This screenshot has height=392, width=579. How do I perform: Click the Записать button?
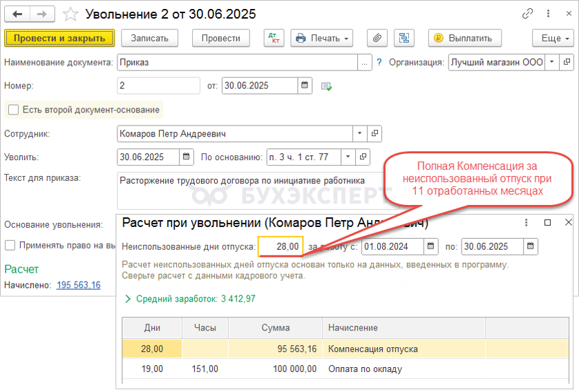point(149,38)
